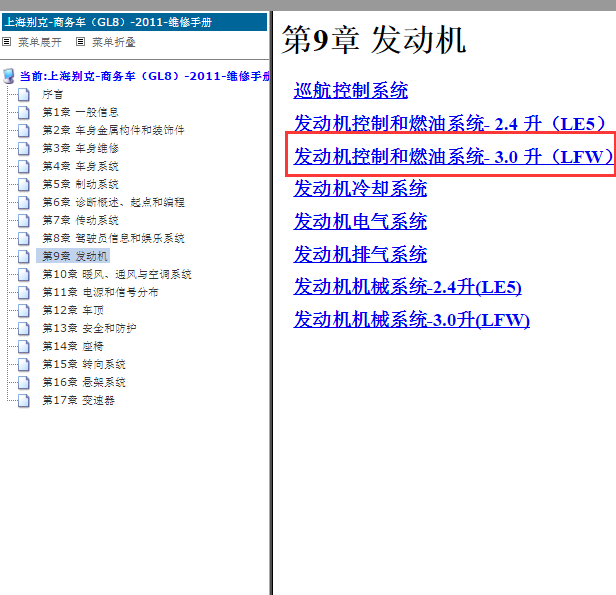Open the 发动机电气系统 link
This screenshot has width=616, height=595.
point(360,222)
